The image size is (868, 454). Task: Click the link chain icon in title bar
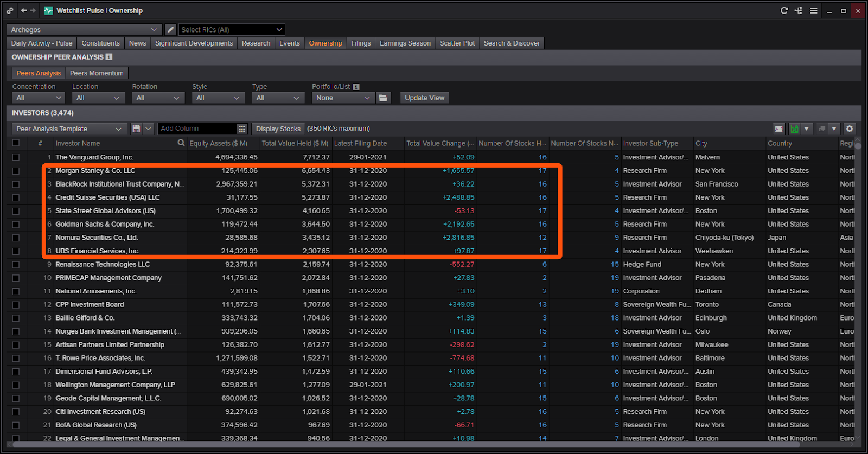[10, 10]
